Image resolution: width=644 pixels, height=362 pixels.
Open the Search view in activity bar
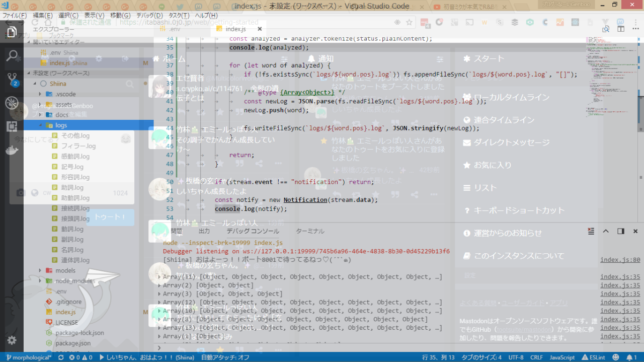[x=12, y=55]
